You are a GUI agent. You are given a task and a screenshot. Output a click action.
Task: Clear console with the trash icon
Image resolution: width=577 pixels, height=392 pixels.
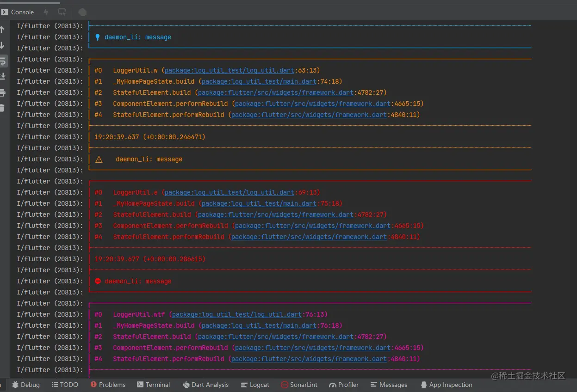tap(2, 108)
